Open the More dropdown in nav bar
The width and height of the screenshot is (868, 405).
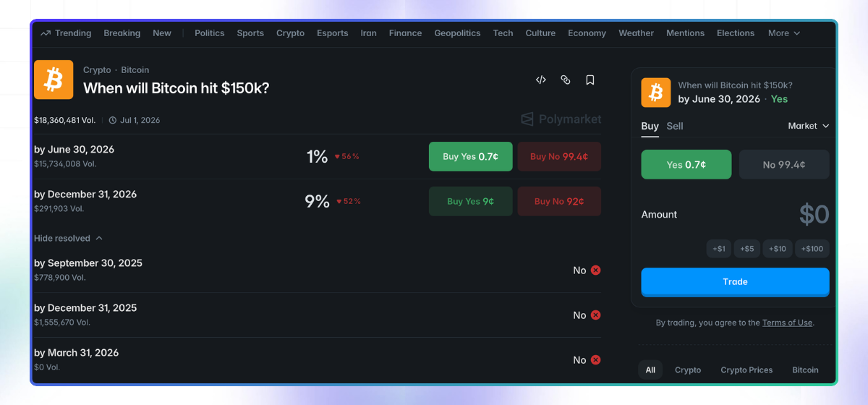(x=784, y=33)
